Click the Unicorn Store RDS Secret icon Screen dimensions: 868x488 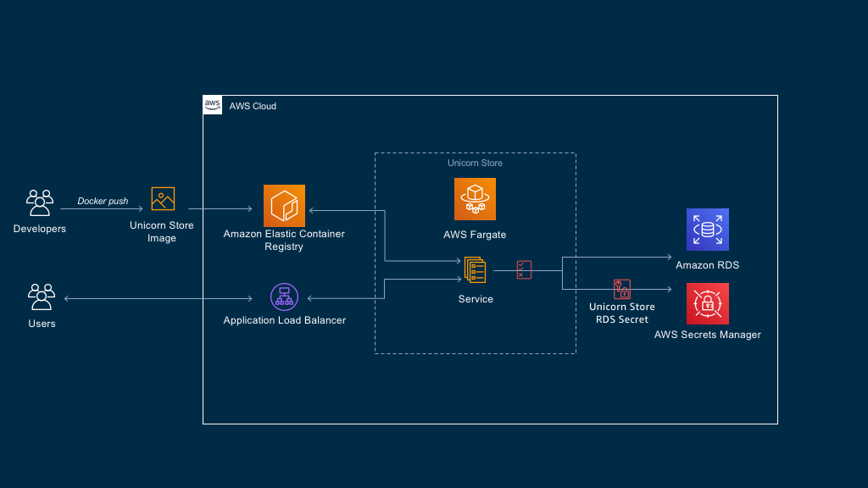tap(621, 289)
